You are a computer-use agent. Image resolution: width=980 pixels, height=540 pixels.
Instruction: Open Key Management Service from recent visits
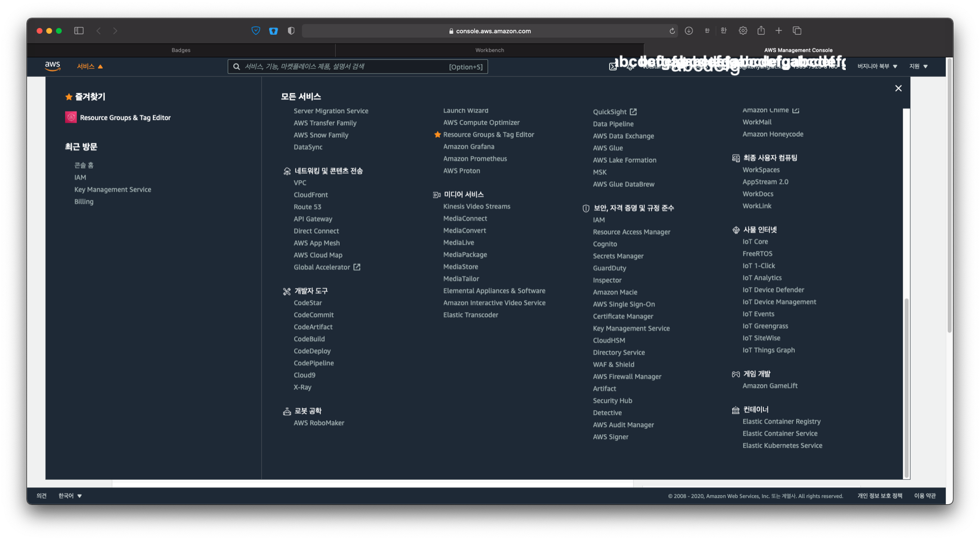point(113,190)
